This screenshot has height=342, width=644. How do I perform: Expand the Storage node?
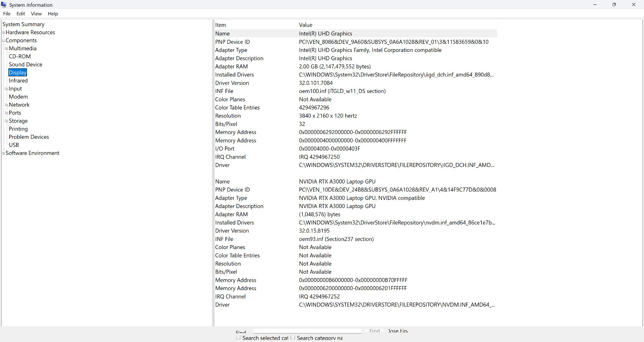click(7, 121)
